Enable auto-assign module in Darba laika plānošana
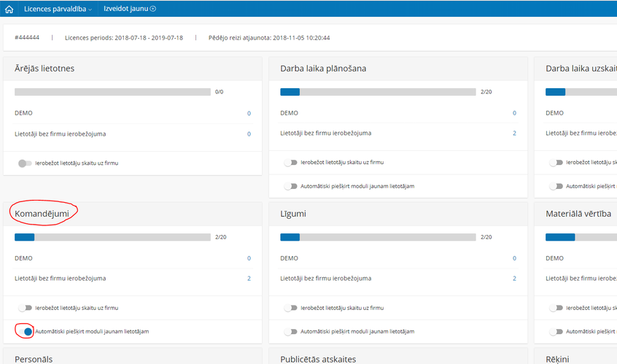The height and width of the screenshot is (364, 617). tap(292, 186)
